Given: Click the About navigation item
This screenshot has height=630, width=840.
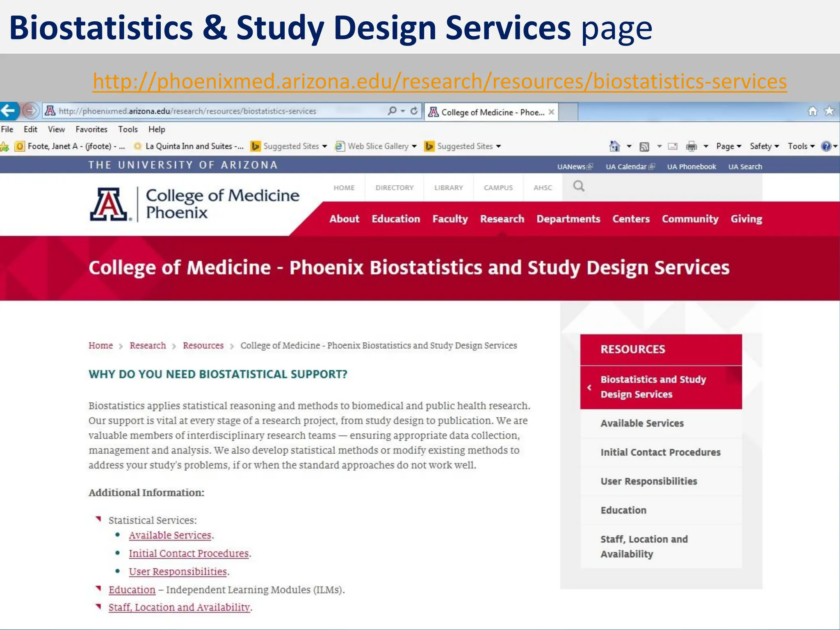Looking at the screenshot, I should [345, 219].
